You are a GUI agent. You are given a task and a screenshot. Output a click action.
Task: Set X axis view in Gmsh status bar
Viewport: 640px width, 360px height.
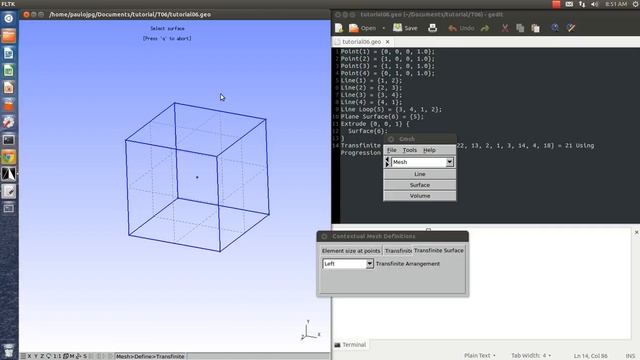point(29,356)
